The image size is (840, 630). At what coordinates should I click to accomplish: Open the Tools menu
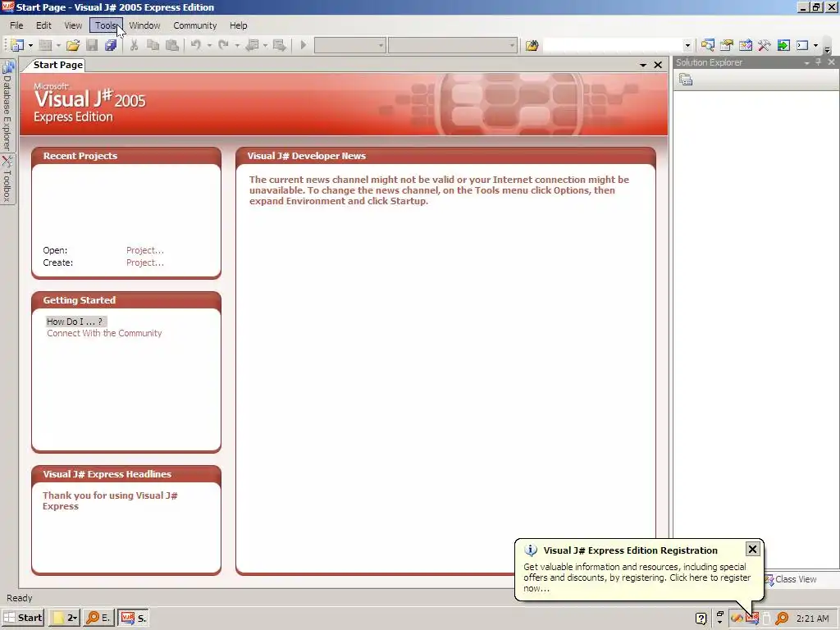(x=106, y=25)
